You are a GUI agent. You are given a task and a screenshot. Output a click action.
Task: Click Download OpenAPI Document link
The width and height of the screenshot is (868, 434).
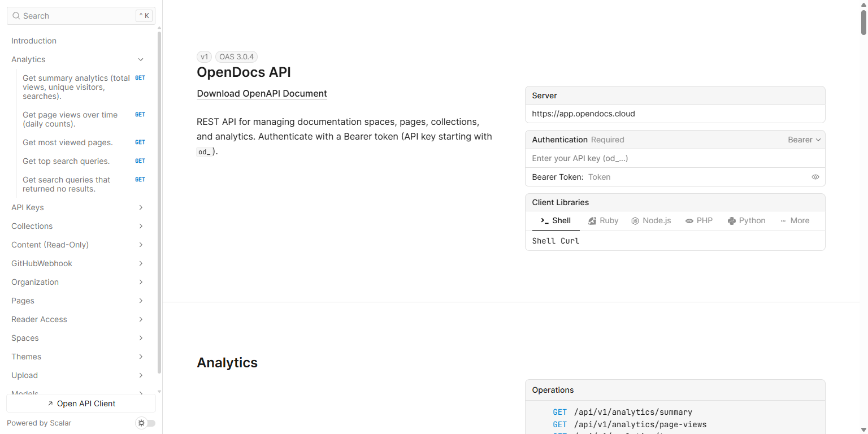pos(262,94)
